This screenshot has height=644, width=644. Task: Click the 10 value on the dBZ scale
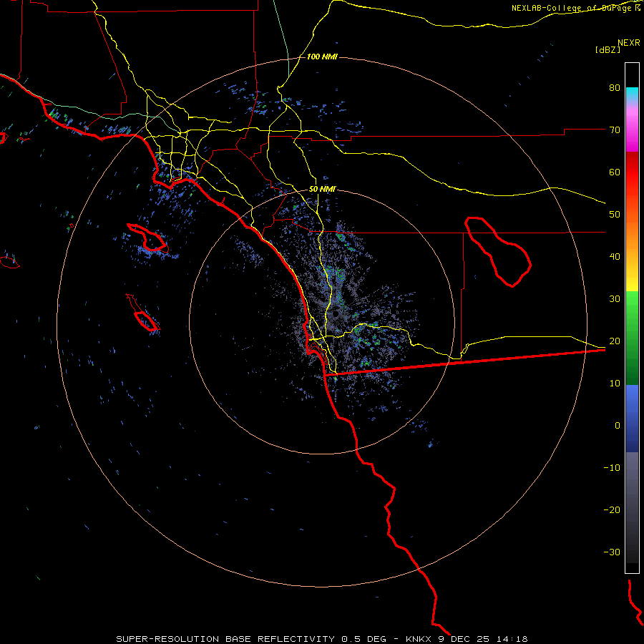coord(615,384)
